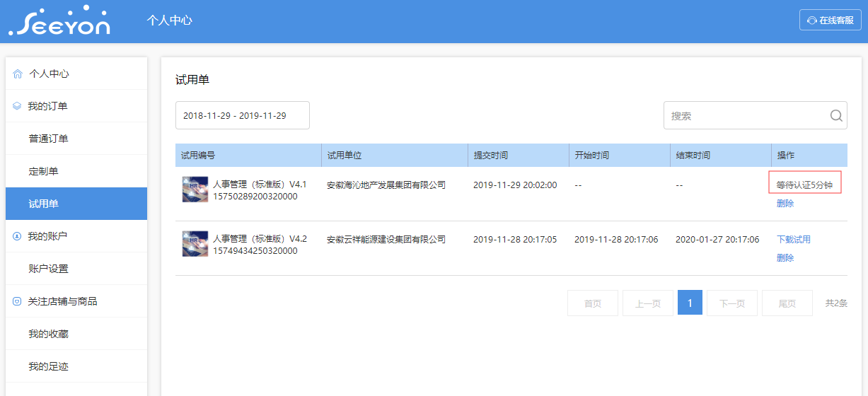Click the magnifier search icon
Screen dimensions: 868x396
[836, 116]
